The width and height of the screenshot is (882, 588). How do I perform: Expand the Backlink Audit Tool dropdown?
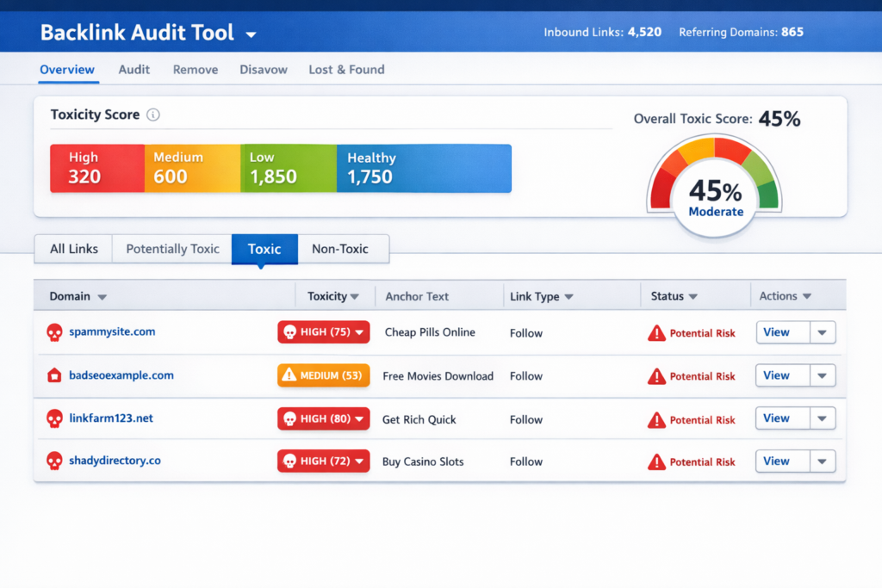[250, 33]
